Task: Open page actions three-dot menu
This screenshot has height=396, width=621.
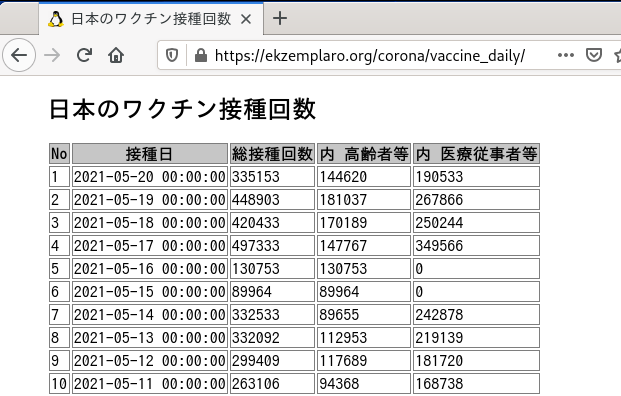Action: coord(566,55)
